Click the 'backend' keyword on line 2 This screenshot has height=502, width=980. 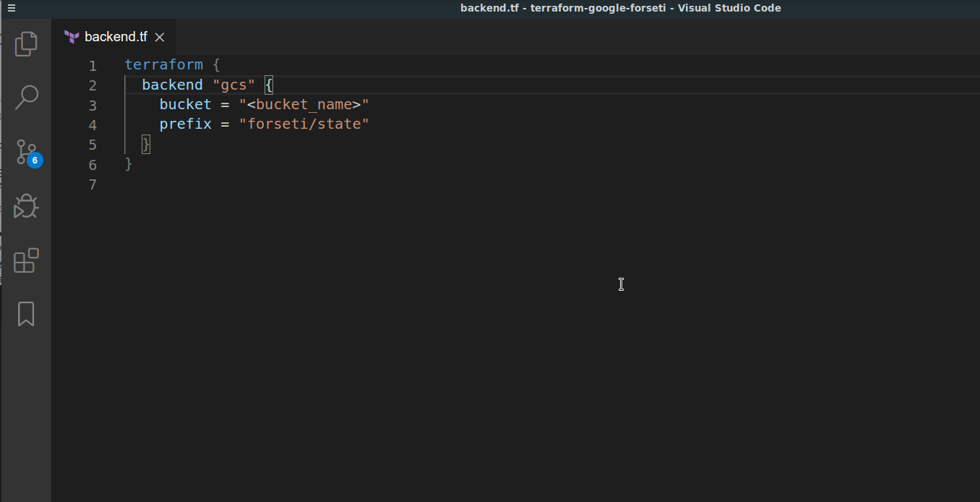[x=173, y=85]
